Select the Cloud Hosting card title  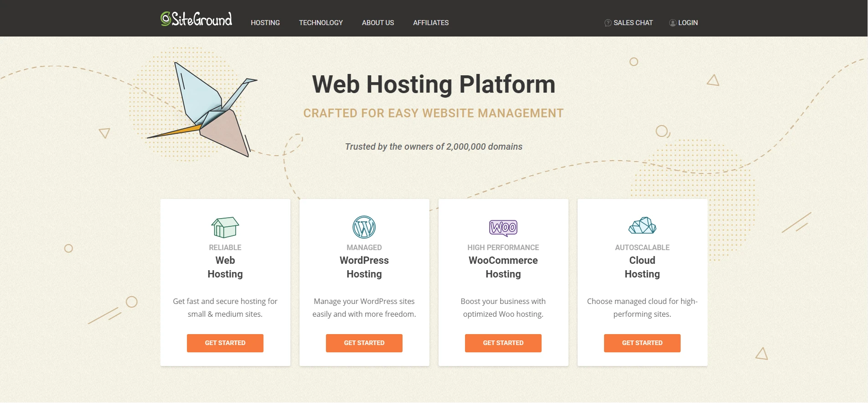click(x=642, y=267)
